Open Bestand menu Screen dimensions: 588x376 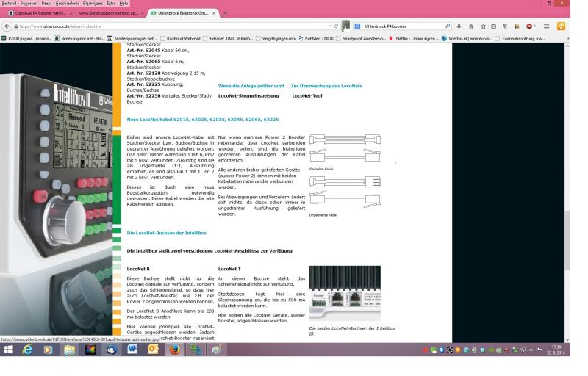click(9, 4)
